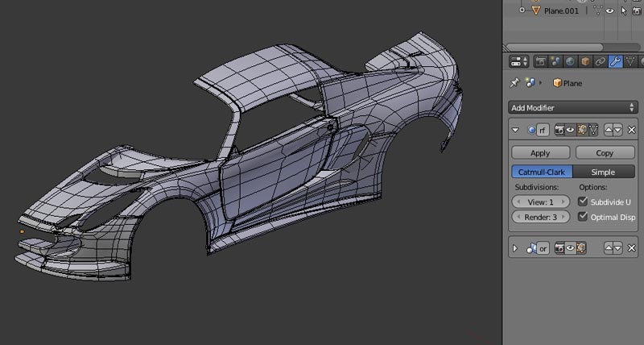Switch to Simple subdivision type
The height and width of the screenshot is (345, 644).
click(603, 172)
